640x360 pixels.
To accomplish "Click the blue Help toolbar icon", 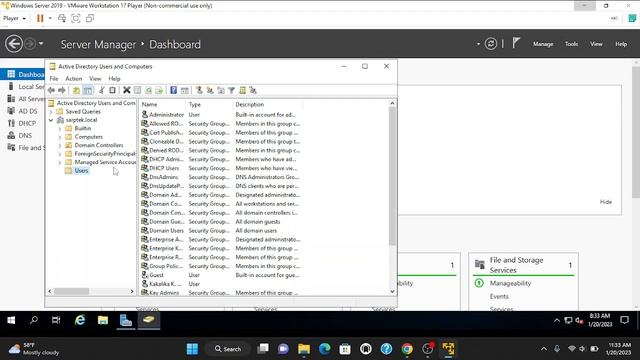I will [173, 90].
